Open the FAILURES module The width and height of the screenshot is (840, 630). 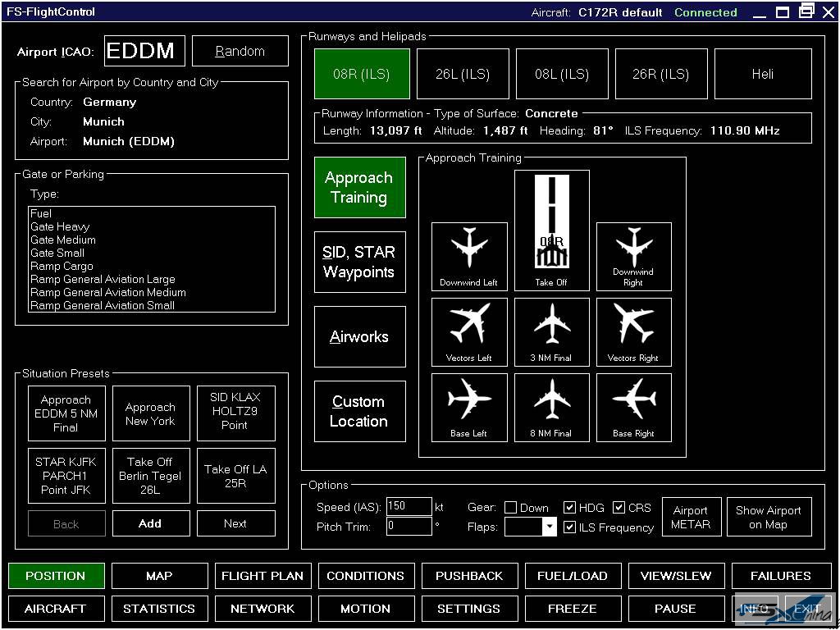pos(781,576)
